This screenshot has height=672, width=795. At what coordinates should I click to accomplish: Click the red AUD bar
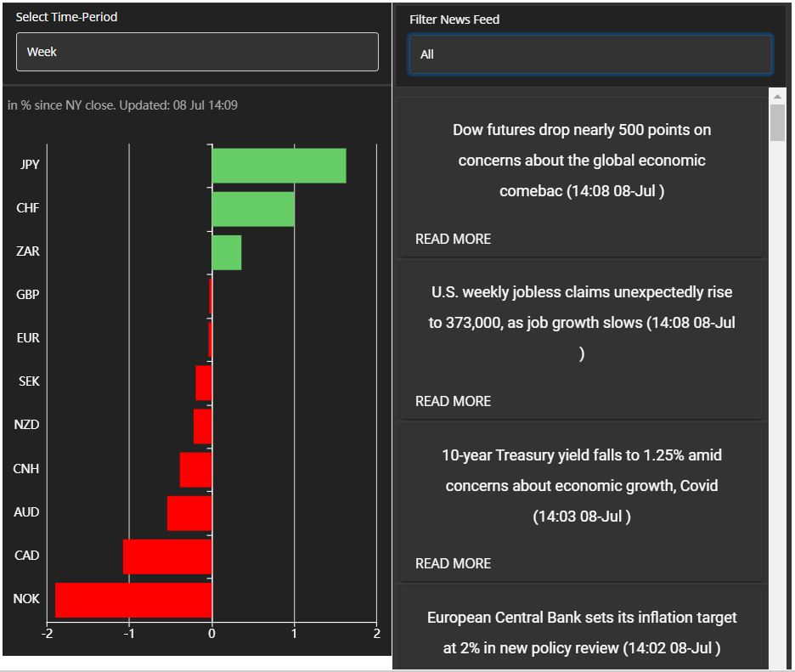point(189,513)
